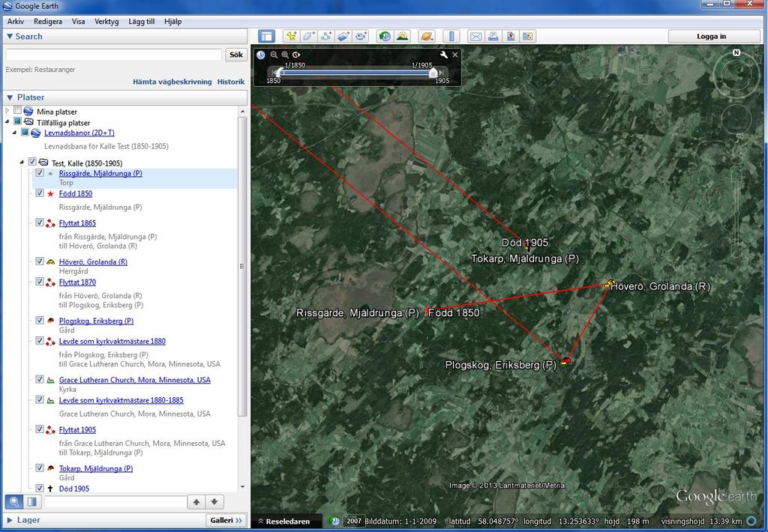Play the time animation on slider
This screenshot has width=768, height=532.
pos(296,55)
